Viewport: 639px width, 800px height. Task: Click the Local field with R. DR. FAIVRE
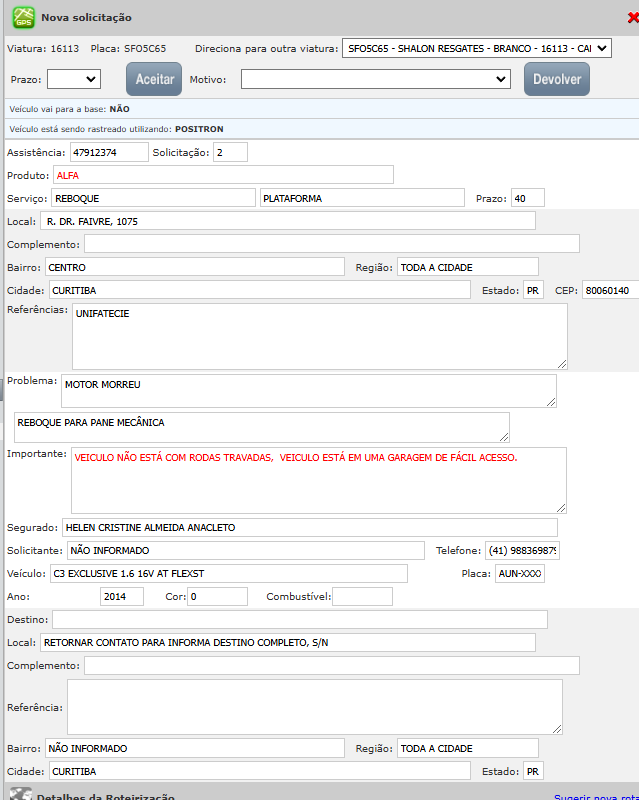[288, 221]
